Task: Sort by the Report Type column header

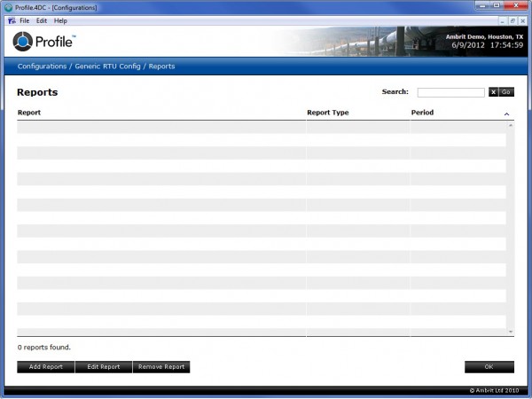Action: pos(328,113)
